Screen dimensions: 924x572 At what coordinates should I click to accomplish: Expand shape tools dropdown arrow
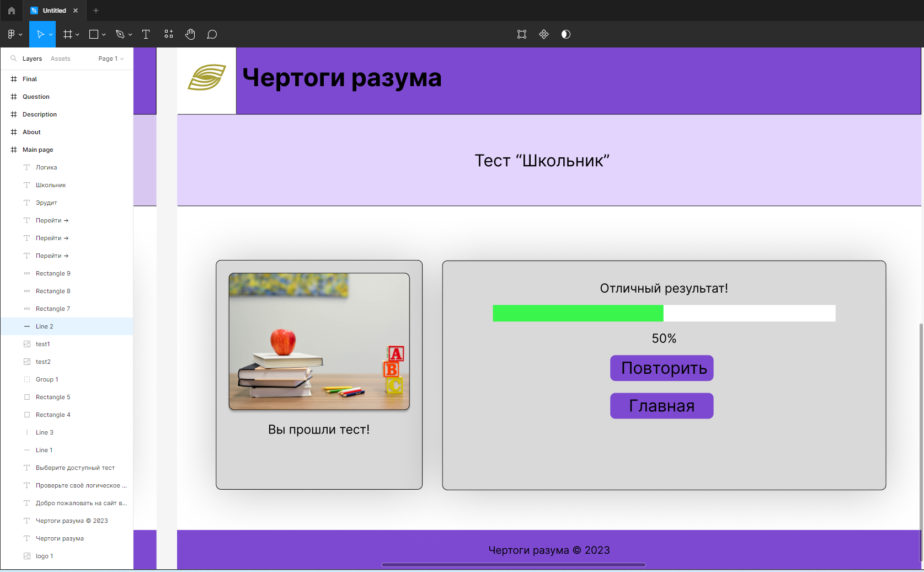(104, 35)
